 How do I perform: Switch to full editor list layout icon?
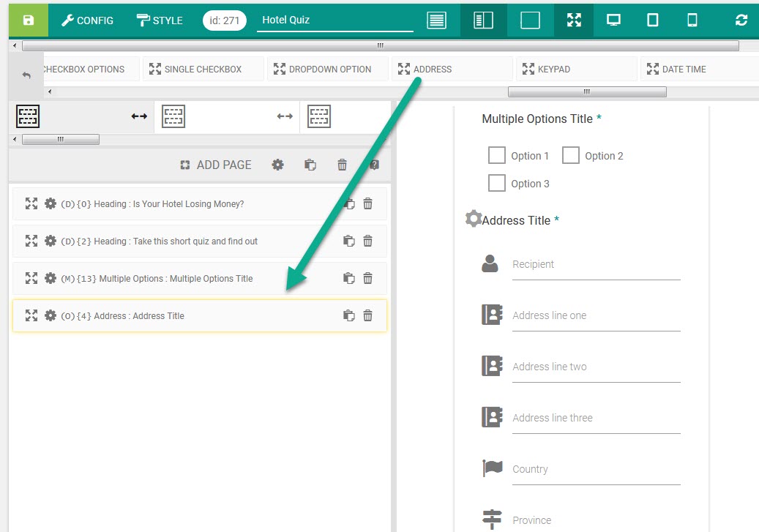437,20
